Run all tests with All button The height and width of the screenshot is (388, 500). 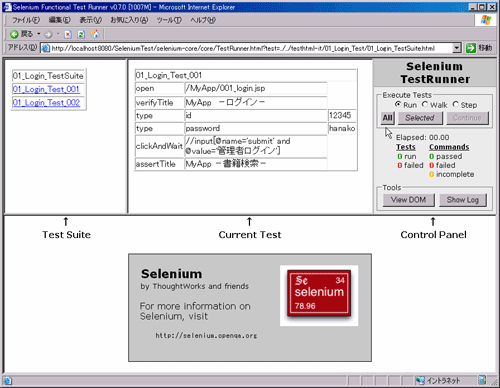coord(387,118)
